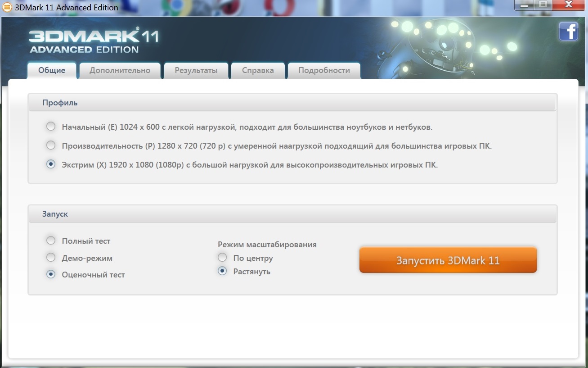Click the 3DMark icon in the title bar
Viewport: 588px width, 368px height.
7,7
